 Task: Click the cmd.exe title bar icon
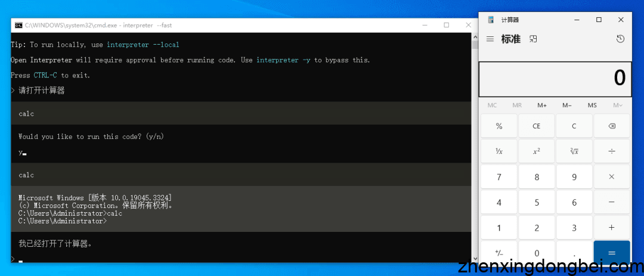pos(18,25)
